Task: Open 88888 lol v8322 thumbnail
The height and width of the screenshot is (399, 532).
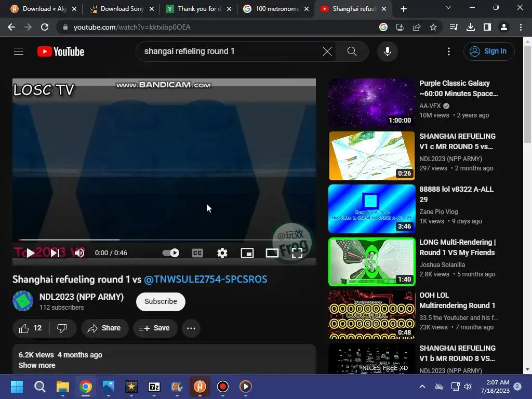Action: tap(372, 209)
